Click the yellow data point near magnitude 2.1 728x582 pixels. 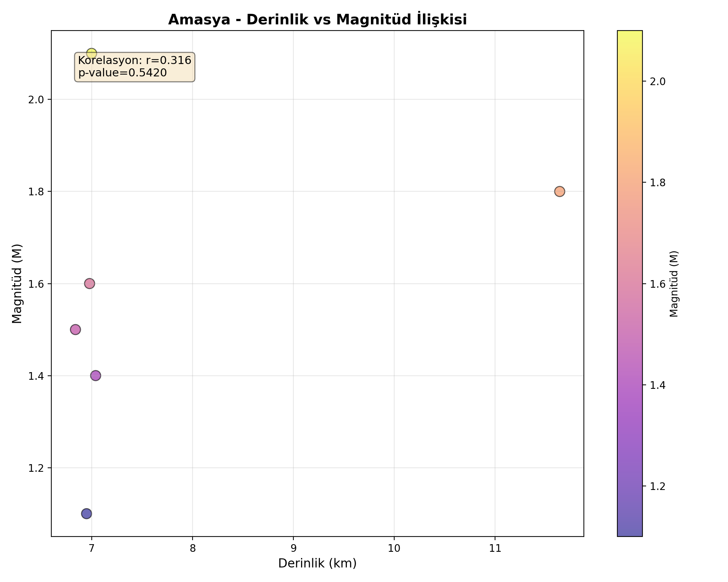pos(92,53)
